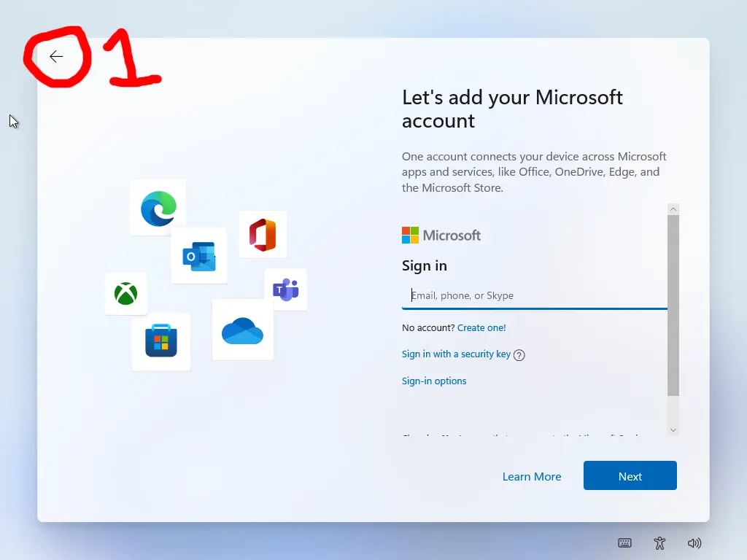Click the "Sign in" heading text
This screenshot has height=560, width=747.
coord(425,265)
